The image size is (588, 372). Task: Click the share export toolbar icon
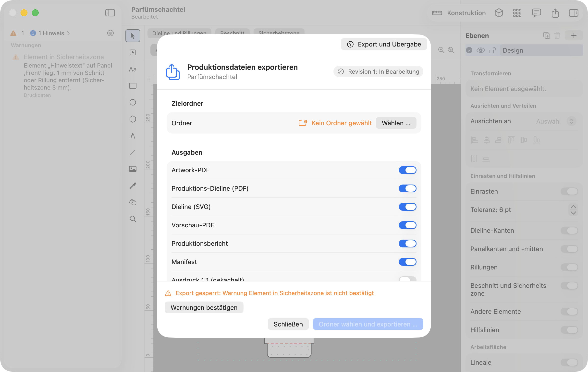pos(555,13)
